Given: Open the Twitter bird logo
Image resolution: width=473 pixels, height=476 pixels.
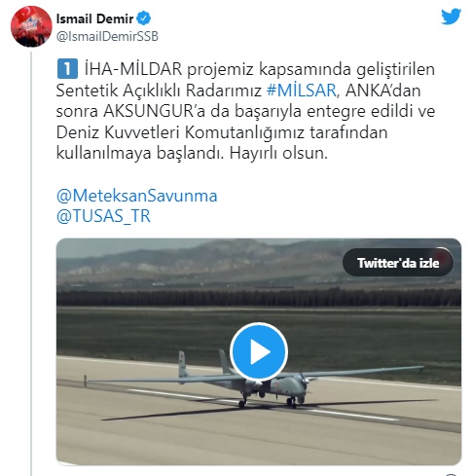Looking at the screenshot, I should [451, 17].
